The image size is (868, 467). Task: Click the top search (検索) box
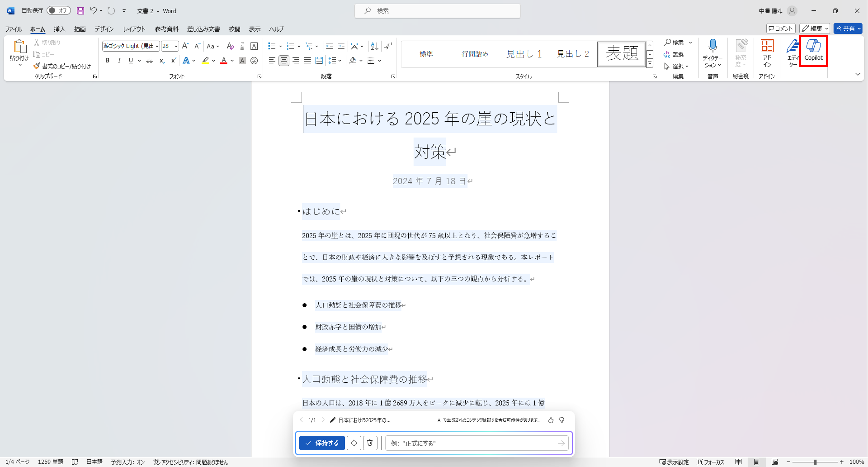(x=437, y=11)
